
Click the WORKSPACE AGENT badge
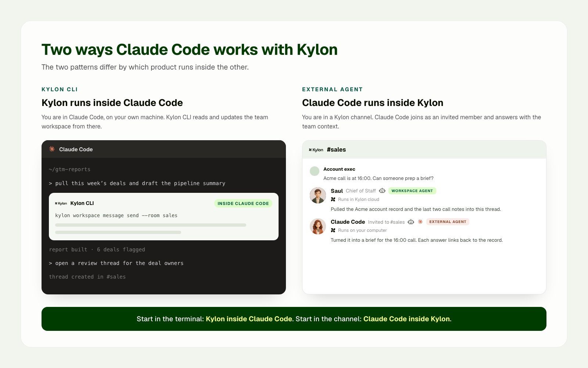click(x=412, y=191)
